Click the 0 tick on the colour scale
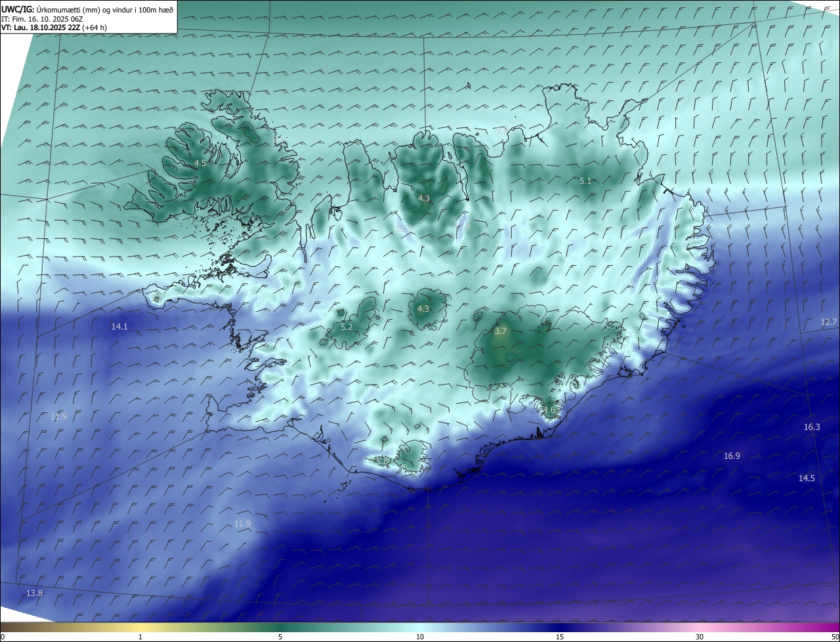840x642 pixels. click(3, 637)
